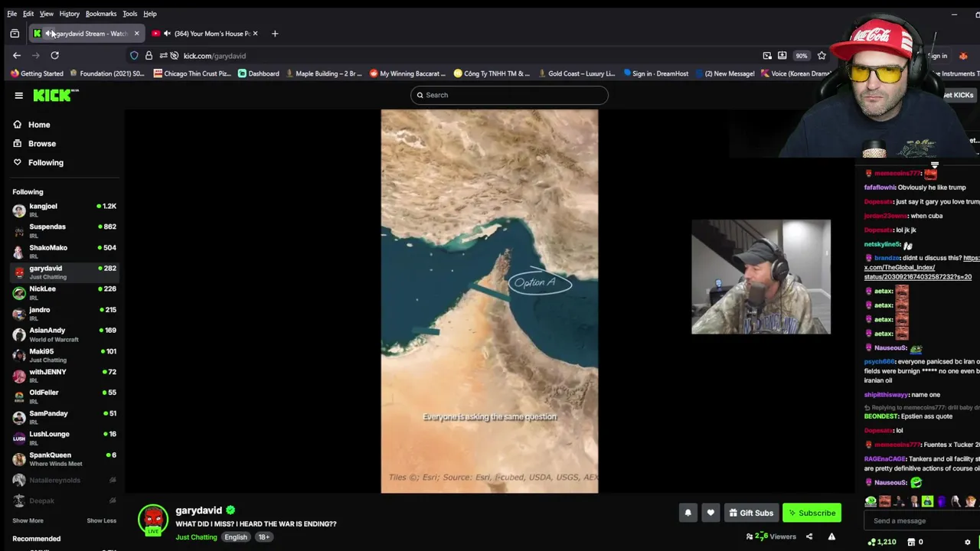Open Suspendas channel from Following list
Image resolution: width=980 pixels, height=551 pixels.
[x=64, y=230]
